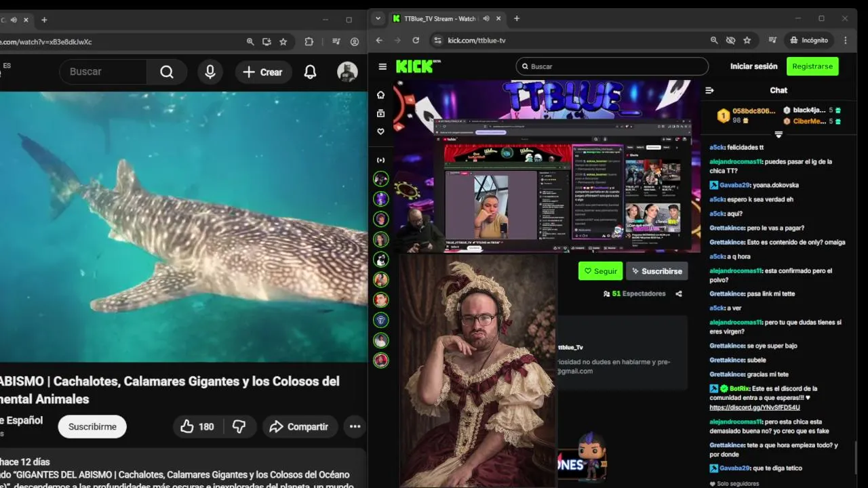Click the YouTube video player with whale shark

(x=183, y=227)
